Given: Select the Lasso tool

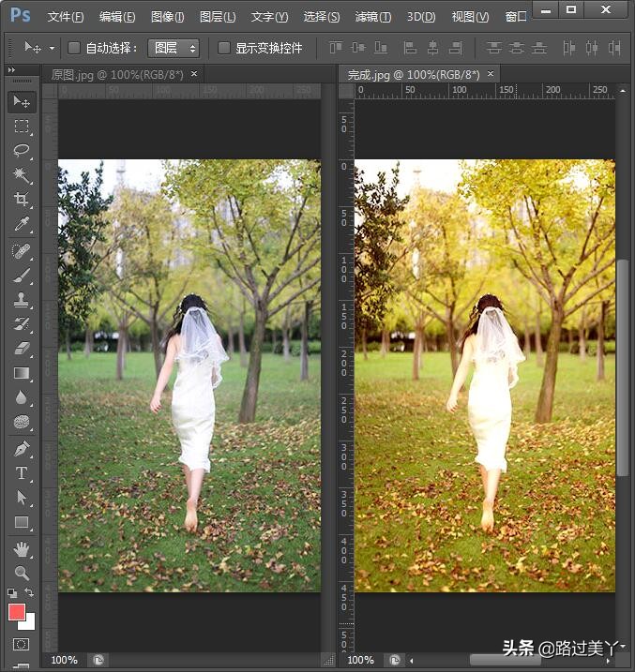Looking at the screenshot, I should coord(21,151).
